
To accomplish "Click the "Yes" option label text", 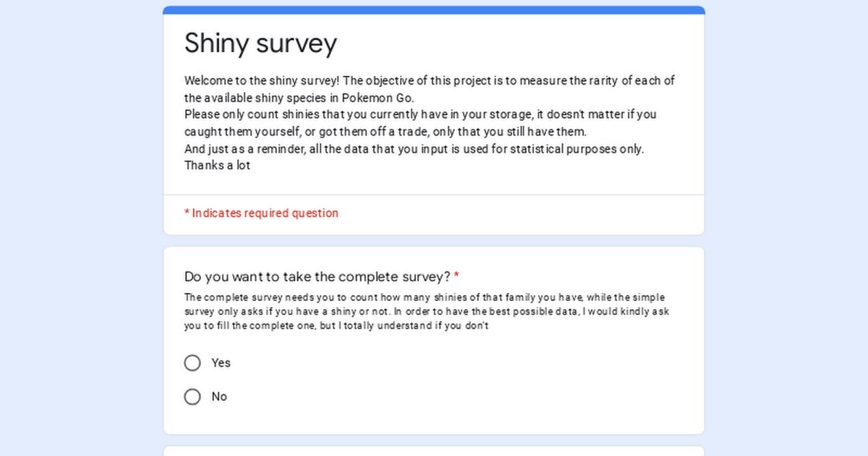I will click(x=221, y=363).
